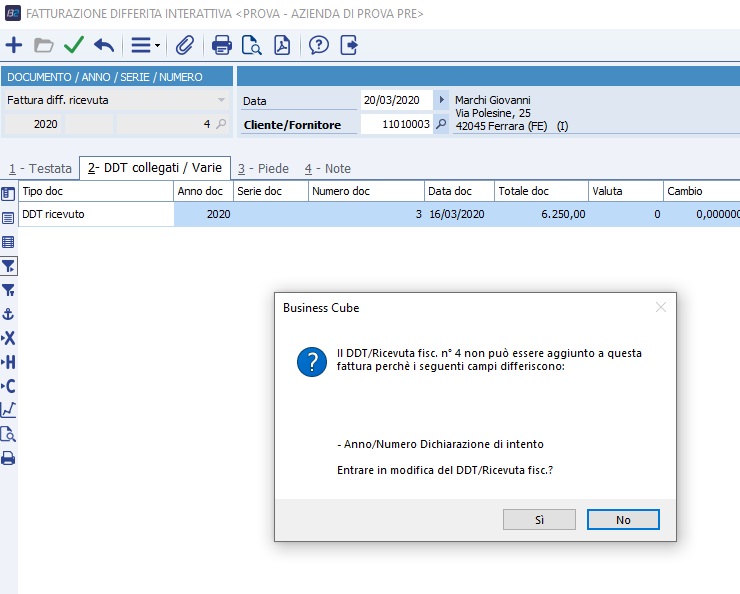Click the Cliente/Fornitore code field 11010003

(396, 124)
